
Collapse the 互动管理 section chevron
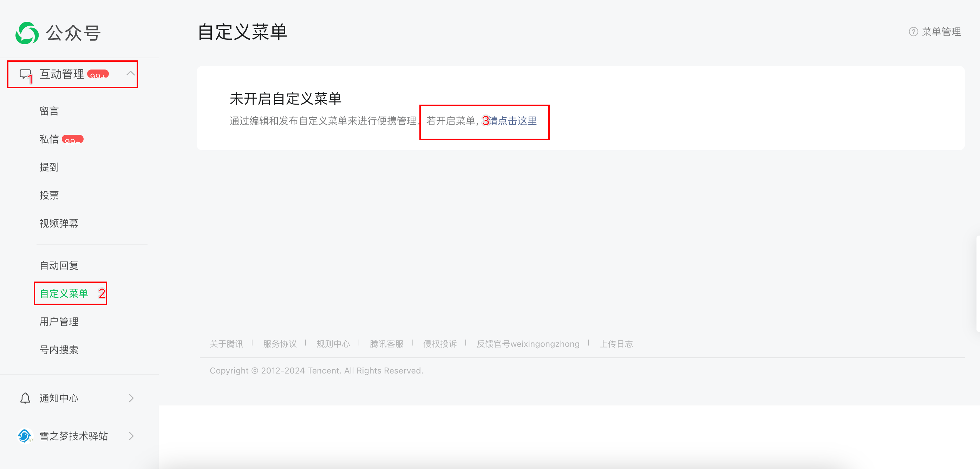pyautogui.click(x=130, y=73)
